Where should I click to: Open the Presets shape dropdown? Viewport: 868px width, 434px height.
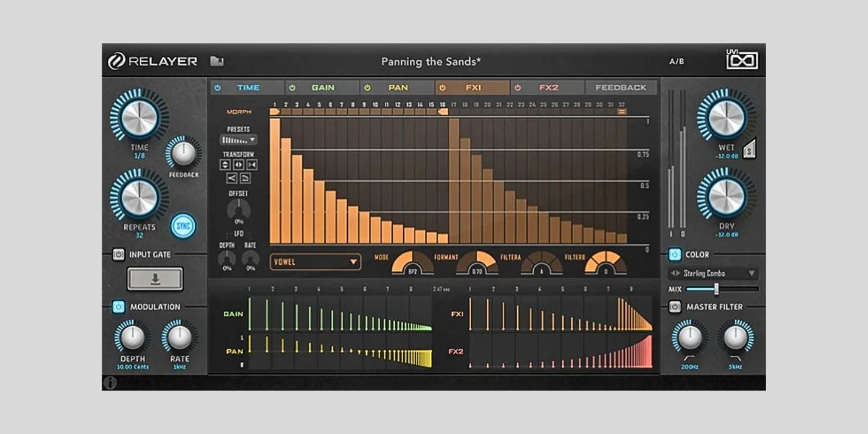[239, 140]
